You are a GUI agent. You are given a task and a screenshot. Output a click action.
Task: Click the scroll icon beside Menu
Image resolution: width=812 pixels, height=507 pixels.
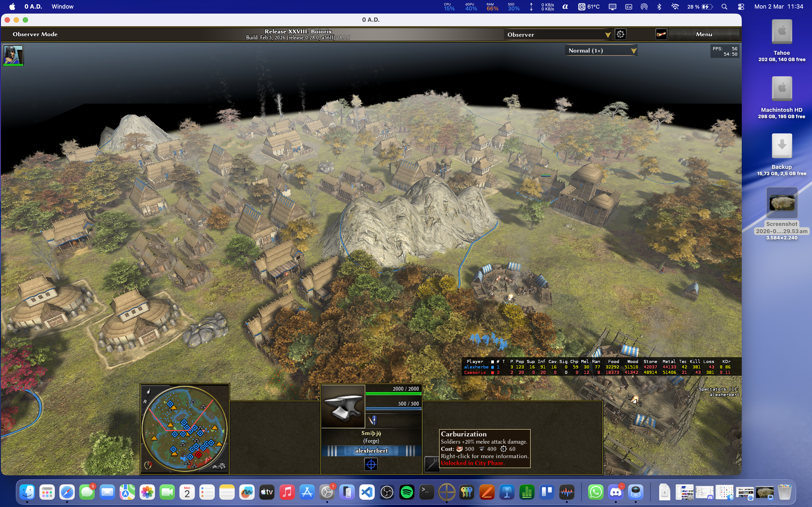[661, 34]
